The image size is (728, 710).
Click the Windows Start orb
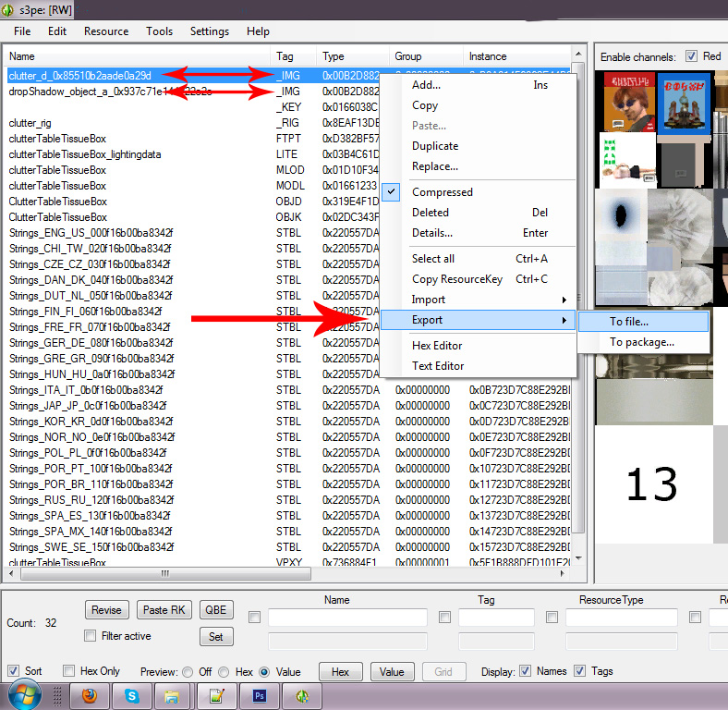(26, 695)
